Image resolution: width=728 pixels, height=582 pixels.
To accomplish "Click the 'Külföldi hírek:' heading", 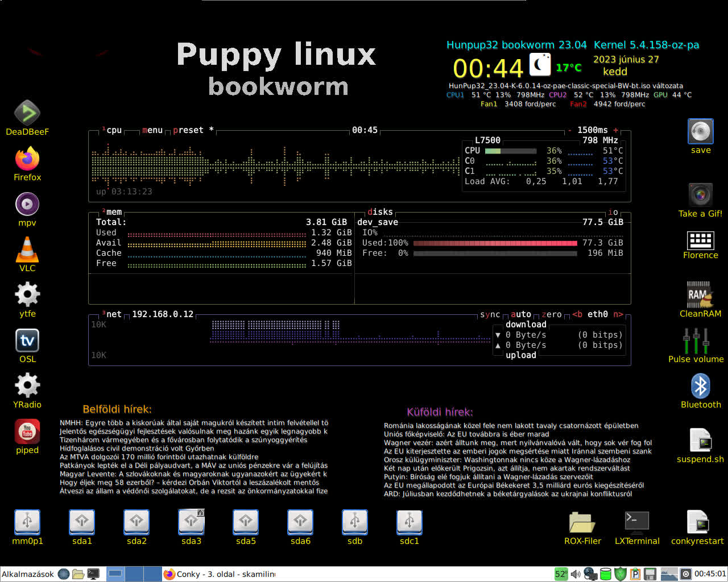I will pyautogui.click(x=440, y=412).
